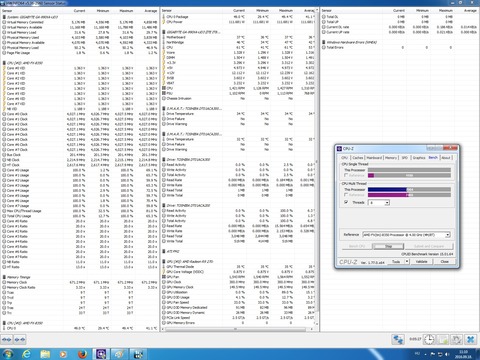Viewport: 480px width, 360px height.
Task: Click the shrink columns arrows icon in HWiNFO toolbar
Action: tap(20, 340)
